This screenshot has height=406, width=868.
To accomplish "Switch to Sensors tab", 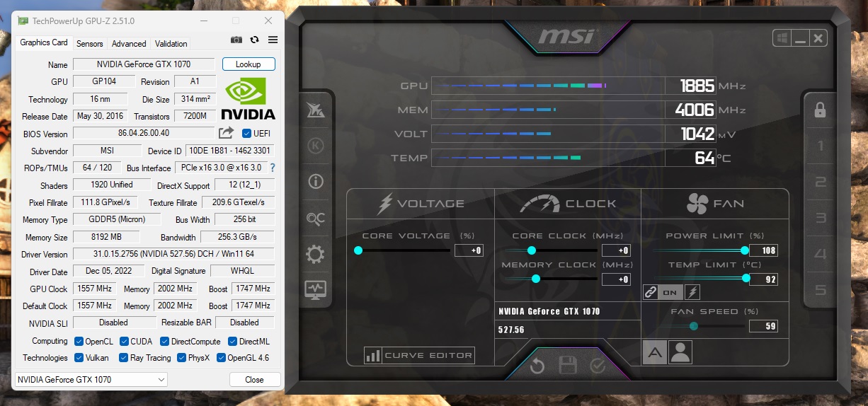I will pos(90,44).
